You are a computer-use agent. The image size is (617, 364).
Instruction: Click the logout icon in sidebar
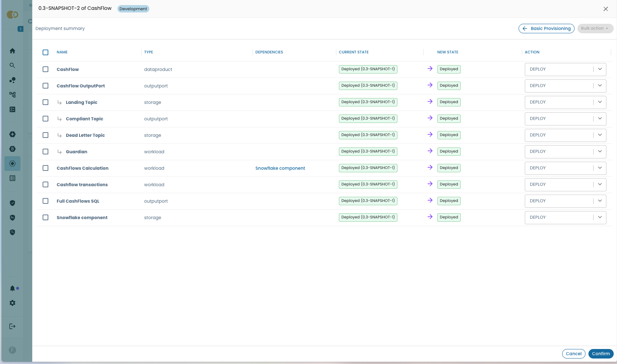[12, 326]
